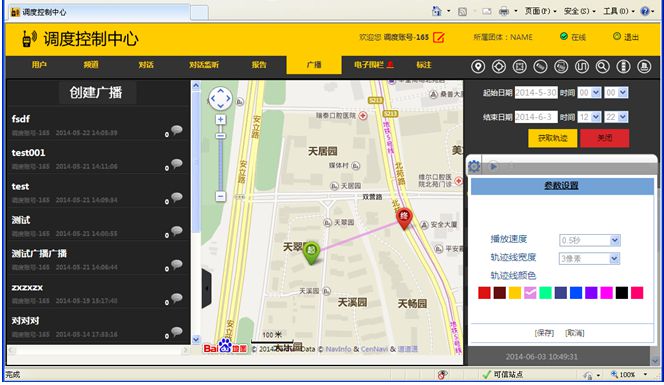Expand the 播放速度 dropdown

click(589, 240)
